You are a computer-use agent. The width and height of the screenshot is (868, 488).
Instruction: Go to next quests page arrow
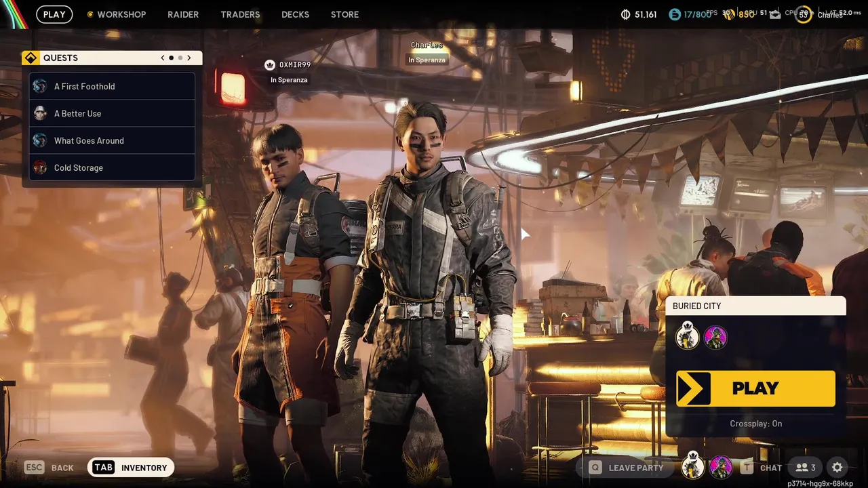189,58
